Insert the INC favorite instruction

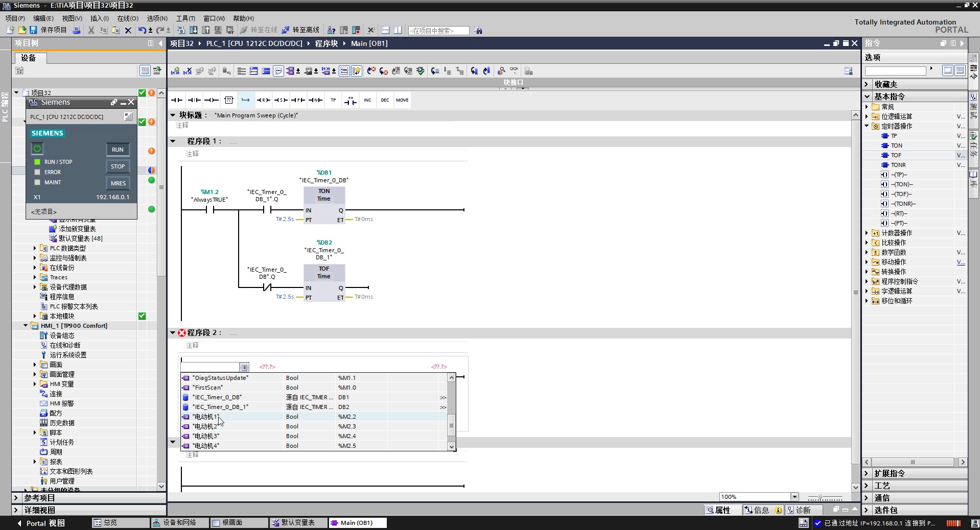tap(367, 100)
